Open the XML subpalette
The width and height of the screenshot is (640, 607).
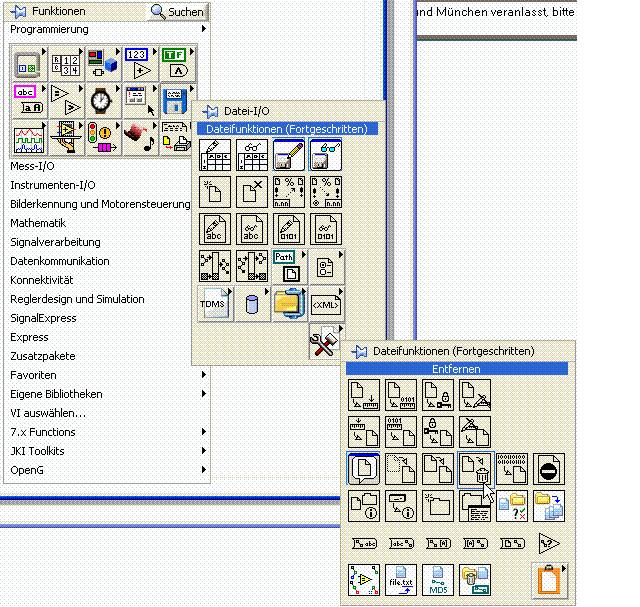[327, 304]
